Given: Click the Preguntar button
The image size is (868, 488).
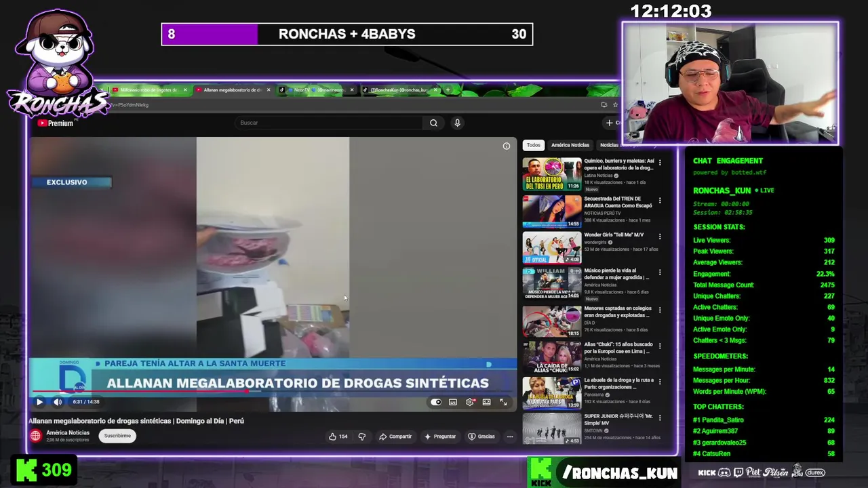Looking at the screenshot, I should (x=440, y=436).
